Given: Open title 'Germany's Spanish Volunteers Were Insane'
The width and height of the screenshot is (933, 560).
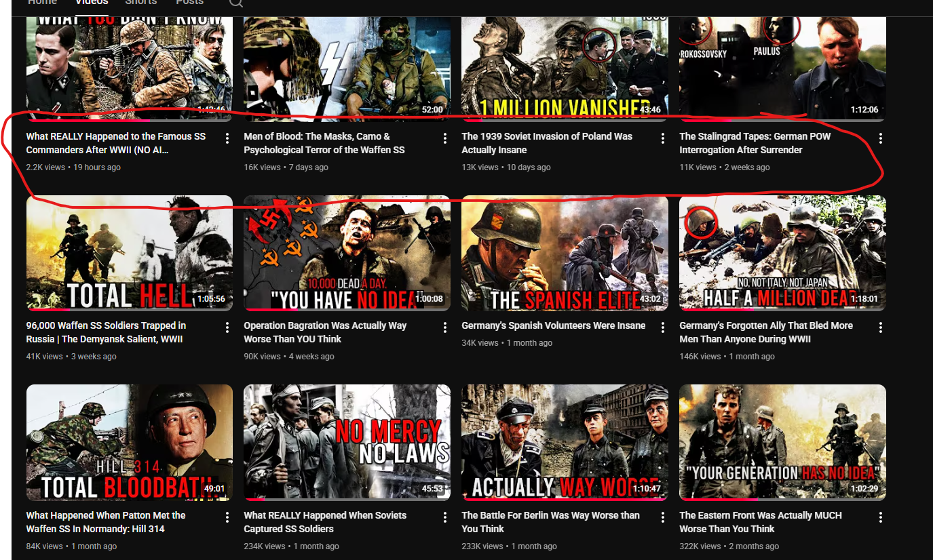Looking at the screenshot, I should pos(554,325).
